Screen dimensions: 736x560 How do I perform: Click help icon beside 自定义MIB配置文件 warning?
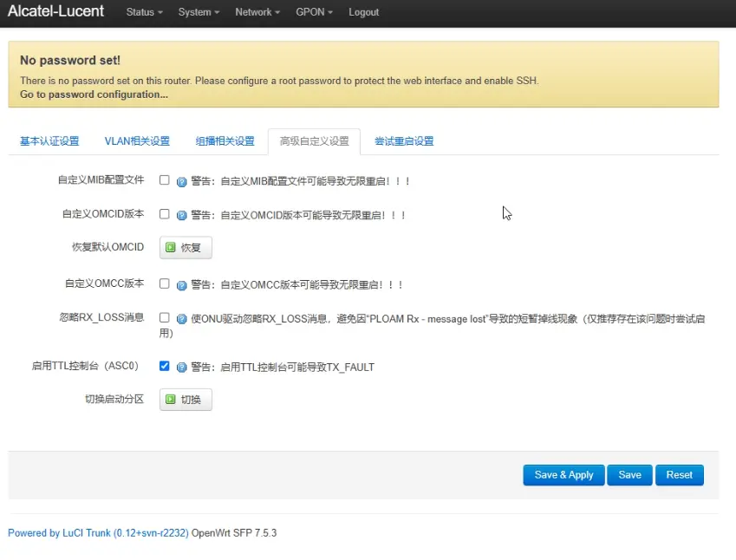[x=182, y=182]
